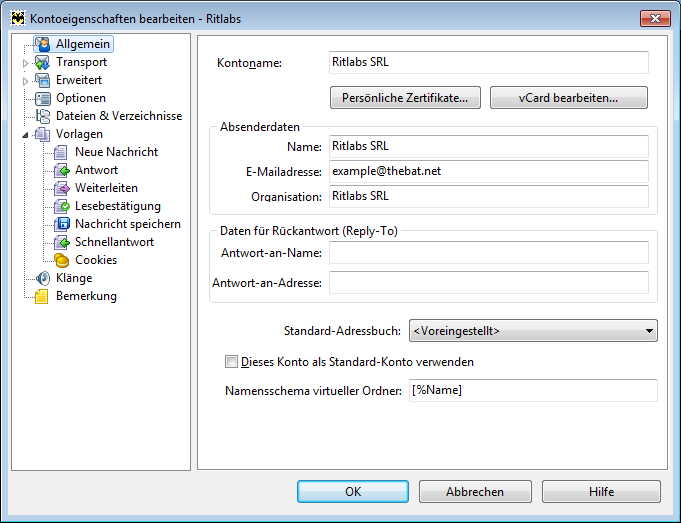Click the Dateien & Verzeichnisse icon
This screenshot has width=681, height=523.
click(x=43, y=116)
